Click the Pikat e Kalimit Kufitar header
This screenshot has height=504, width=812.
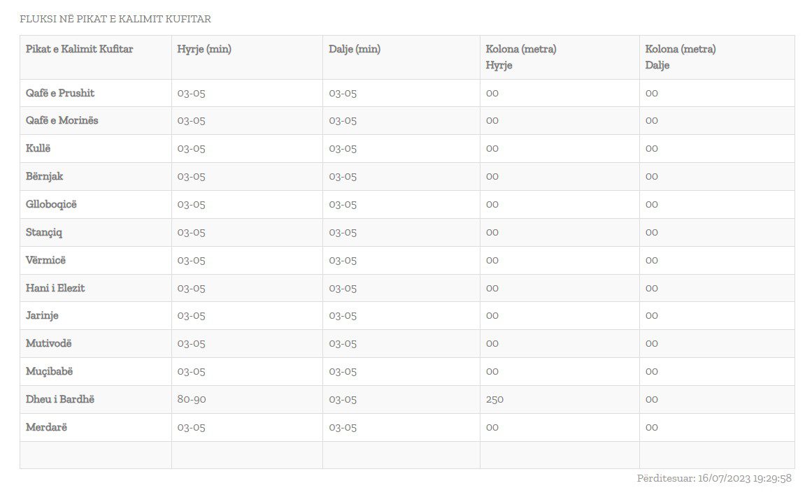pos(79,49)
